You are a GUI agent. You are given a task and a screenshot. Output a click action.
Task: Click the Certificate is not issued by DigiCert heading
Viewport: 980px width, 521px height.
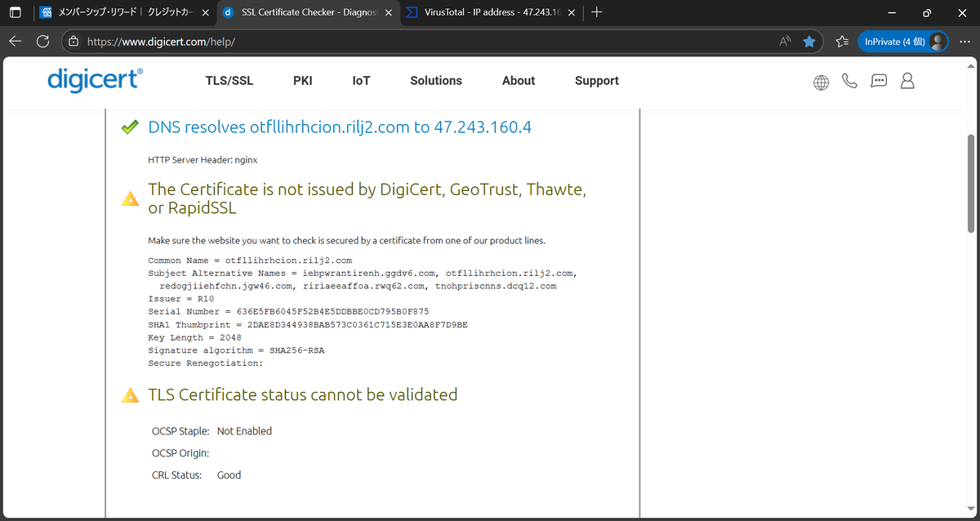coord(367,198)
